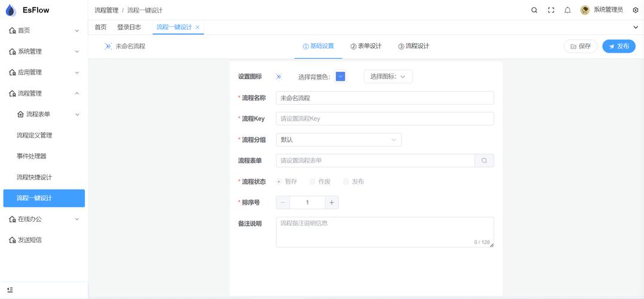Click the home icon beside 首页
The image size is (644, 299).
[x=13, y=30]
